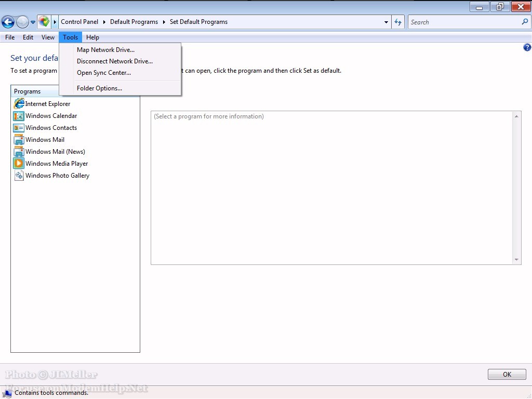532x399 pixels.
Task: Select the Windows Mail (News) program name
Action: (55, 152)
